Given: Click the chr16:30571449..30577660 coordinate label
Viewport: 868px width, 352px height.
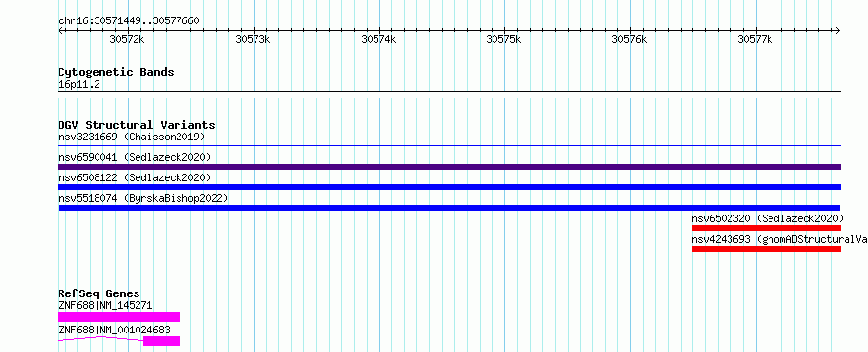Looking at the screenshot, I should point(129,21).
